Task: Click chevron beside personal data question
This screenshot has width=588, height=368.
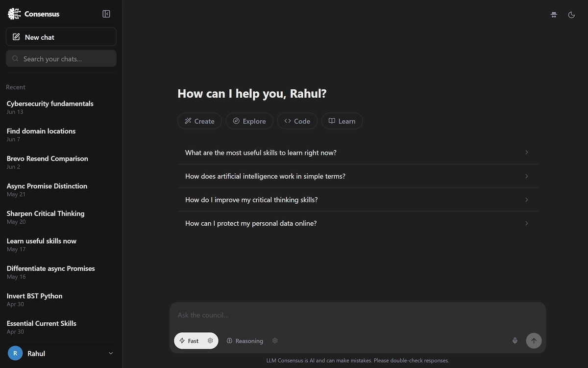Action: pyautogui.click(x=527, y=223)
